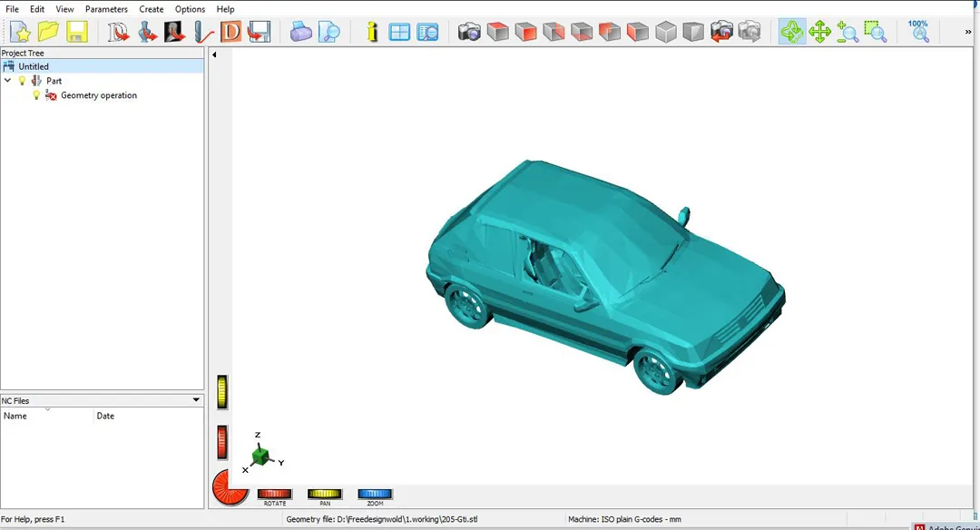Show info via the yellow i icon
Image resolution: width=980 pixels, height=530 pixels.
point(373,31)
